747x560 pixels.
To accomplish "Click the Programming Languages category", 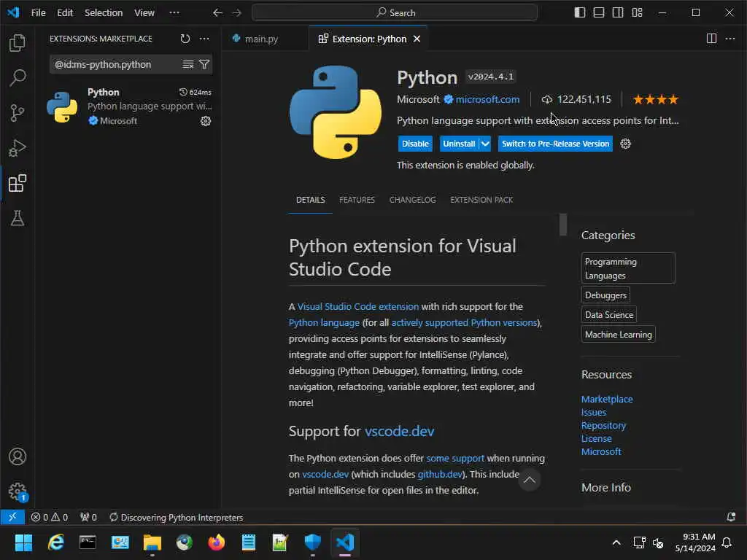I will [x=628, y=268].
